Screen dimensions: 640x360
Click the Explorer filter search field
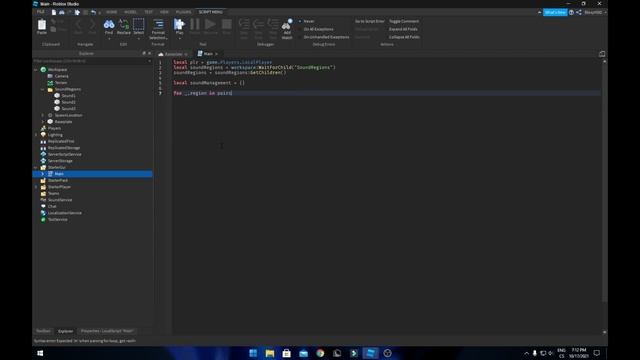pos(91,61)
